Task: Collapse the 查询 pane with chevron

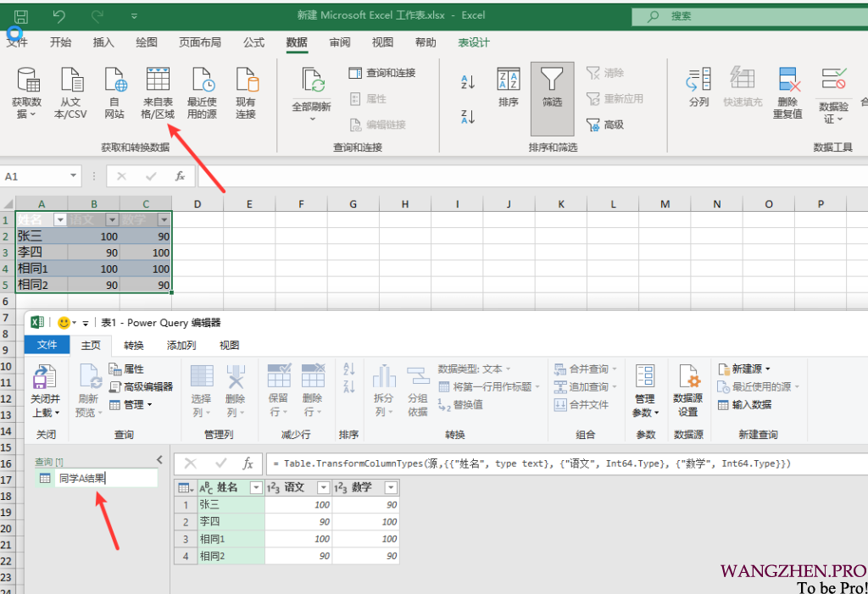Action: point(159,459)
